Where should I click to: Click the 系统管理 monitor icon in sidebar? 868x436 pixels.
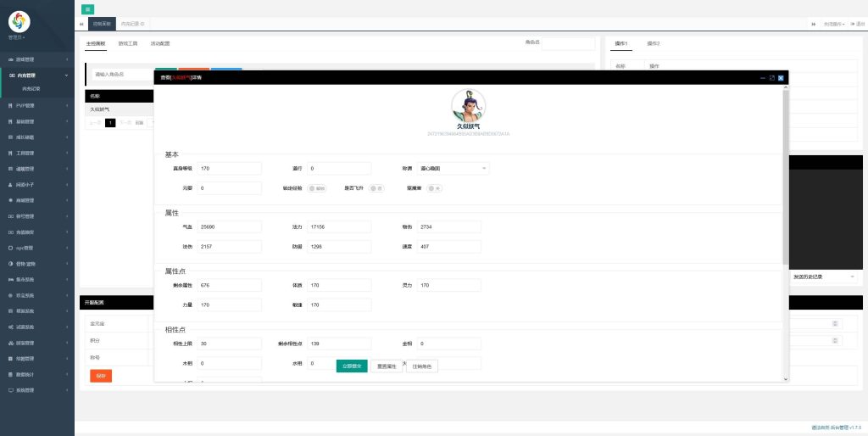click(x=10, y=390)
